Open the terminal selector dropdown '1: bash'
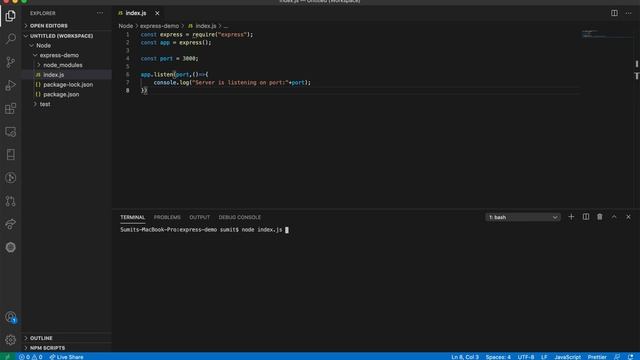Image resolution: width=640 pixels, height=360 pixels. (523, 217)
